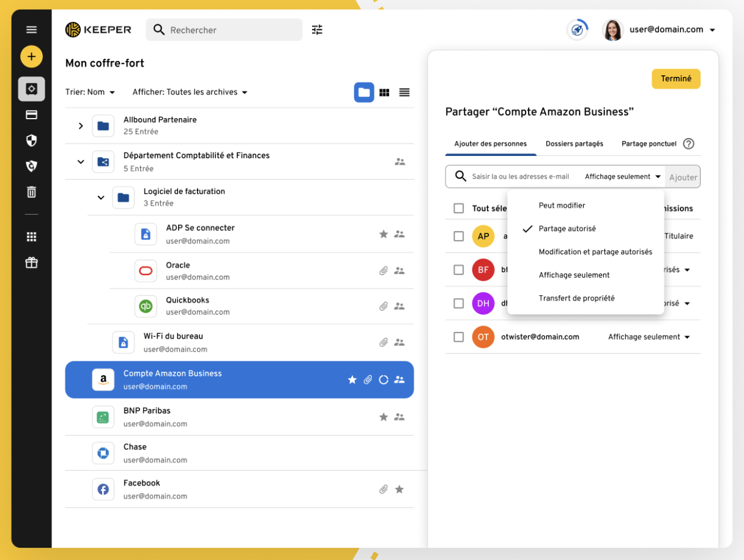Check the Tout sélectionner checkbox
Image resolution: width=744 pixels, height=560 pixels.
click(x=459, y=208)
